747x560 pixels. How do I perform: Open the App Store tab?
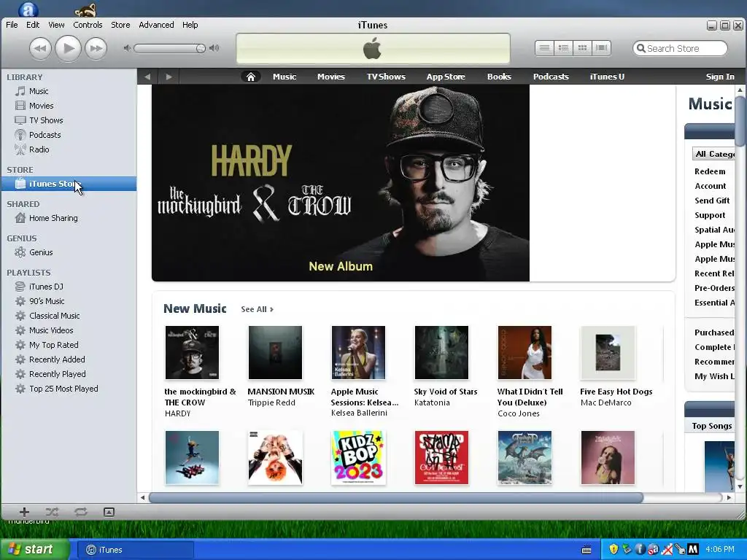(x=446, y=77)
